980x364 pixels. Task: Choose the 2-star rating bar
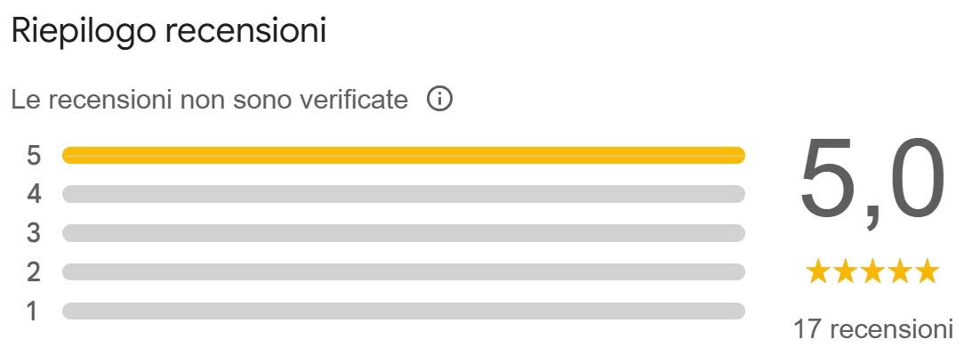click(x=404, y=272)
